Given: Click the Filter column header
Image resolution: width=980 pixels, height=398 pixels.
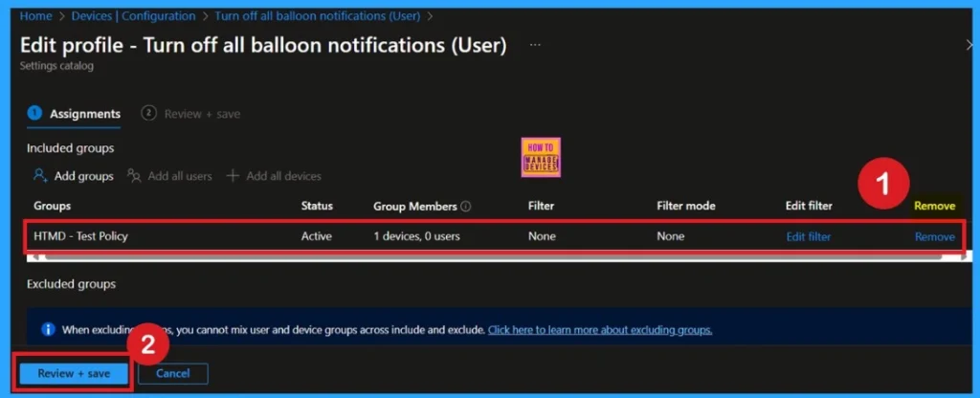Looking at the screenshot, I should pos(542,206).
